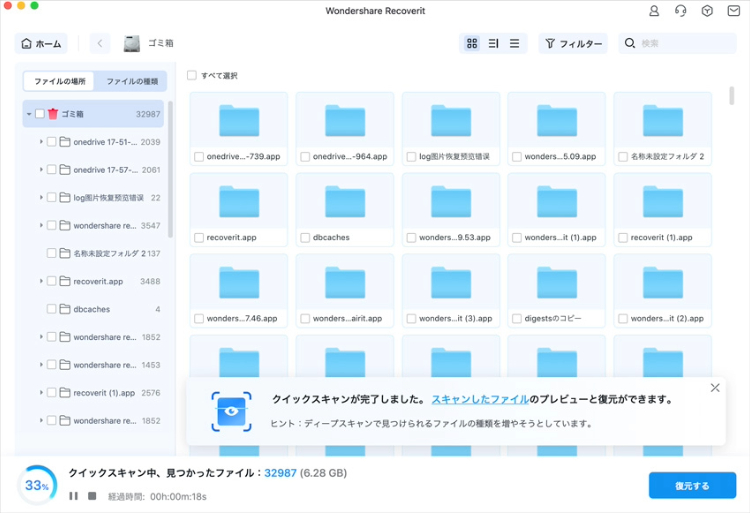This screenshot has height=513, width=750.
Task: Expand the recoverit (1).app tree folder
Action: [x=41, y=393]
